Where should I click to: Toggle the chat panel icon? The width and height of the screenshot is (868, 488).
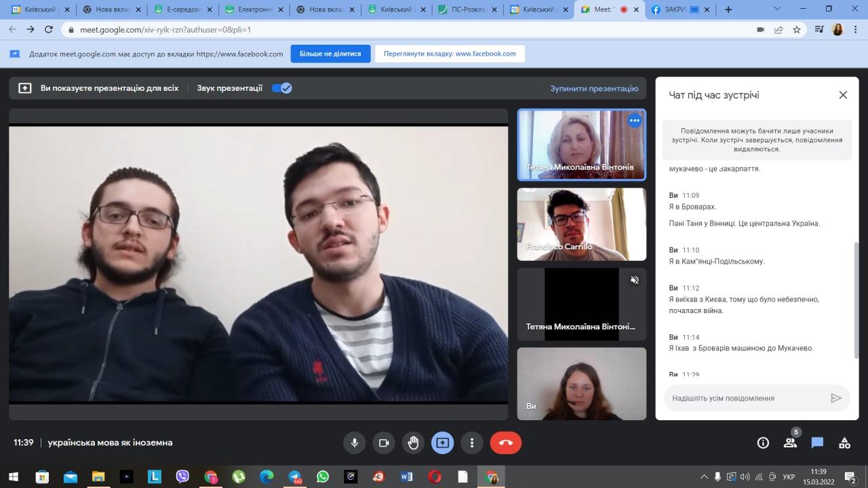click(x=817, y=443)
